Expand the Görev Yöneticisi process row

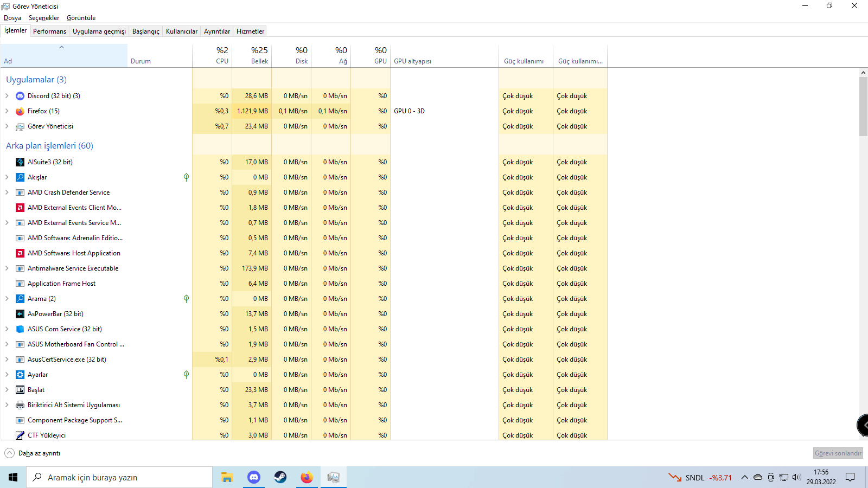click(7, 126)
